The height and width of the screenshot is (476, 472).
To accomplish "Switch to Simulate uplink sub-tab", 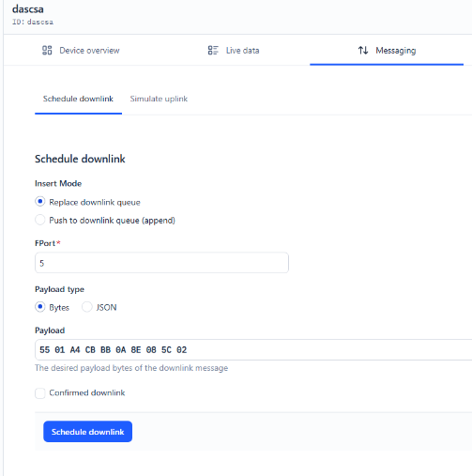I will point(159,99).
